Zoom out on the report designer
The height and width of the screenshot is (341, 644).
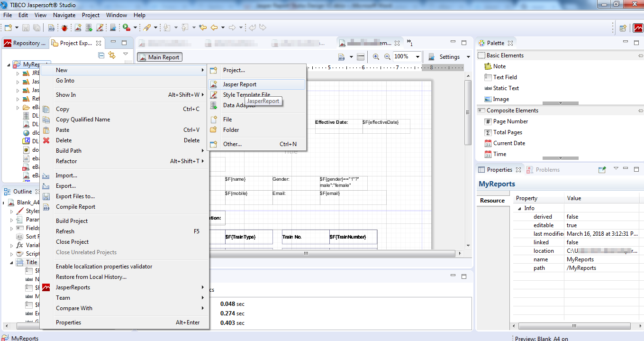(x=387, y=56)
